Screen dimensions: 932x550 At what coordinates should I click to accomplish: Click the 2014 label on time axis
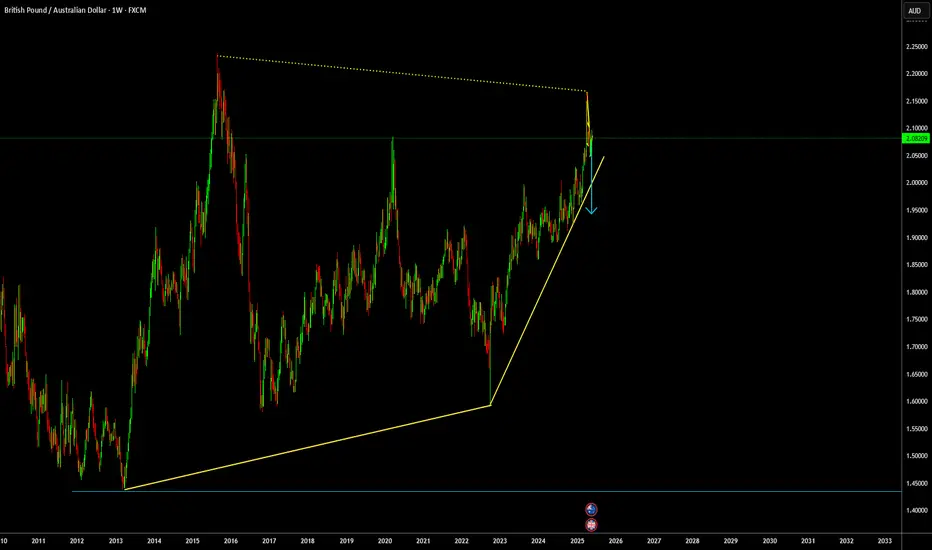pos(154,541)
